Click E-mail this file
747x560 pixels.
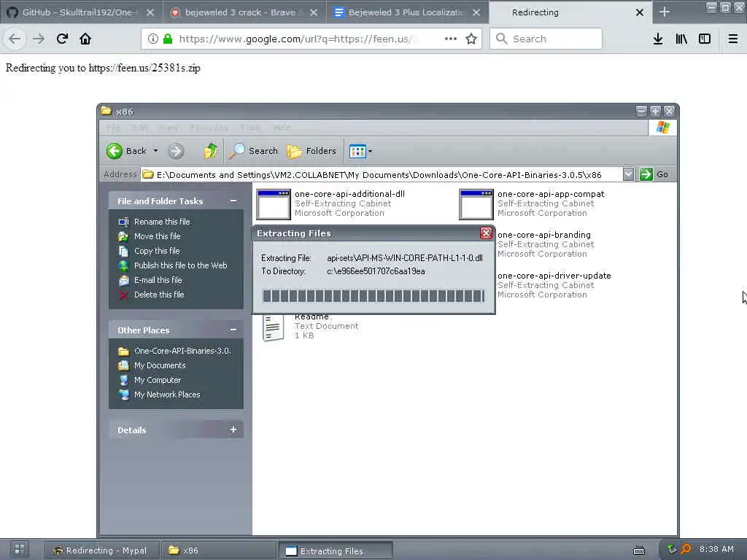pyautogui.click(x=158, y=280)
